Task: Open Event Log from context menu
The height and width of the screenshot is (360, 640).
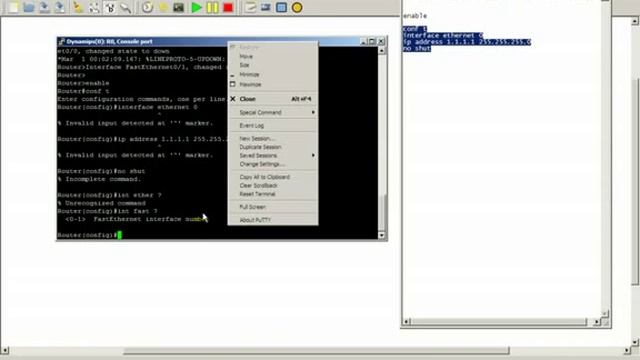Action: click(273, 126)
